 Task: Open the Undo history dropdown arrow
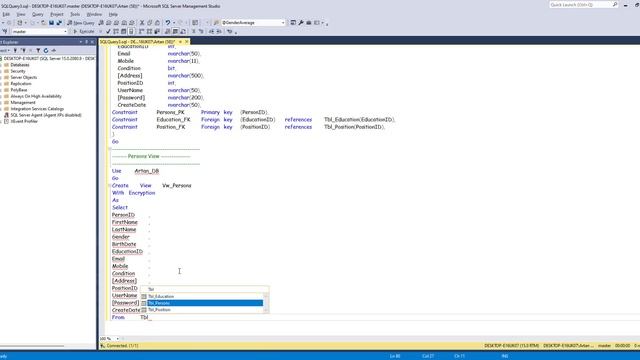(173, 23)
